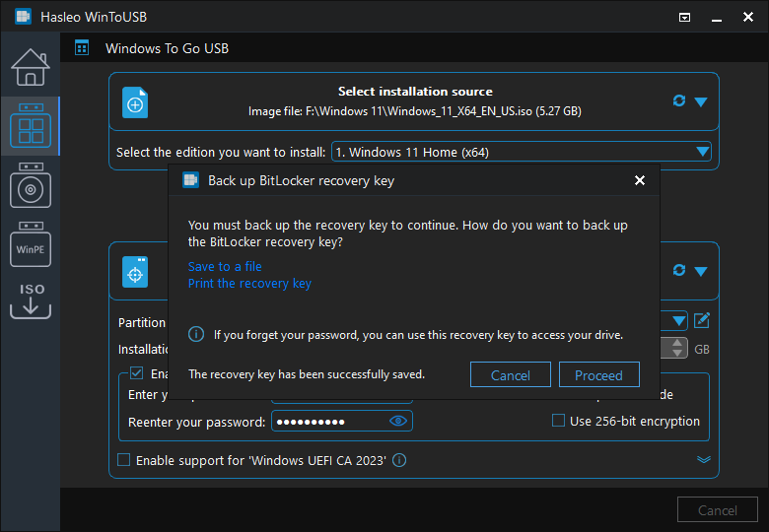
Task: Click the recovery key info circle icon
Action: pos(196,335)
